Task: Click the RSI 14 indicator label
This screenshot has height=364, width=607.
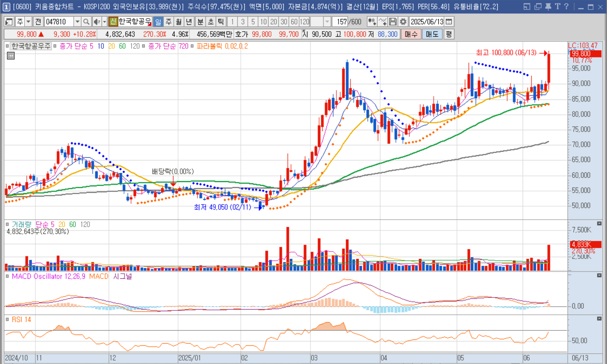Action: 21,319
